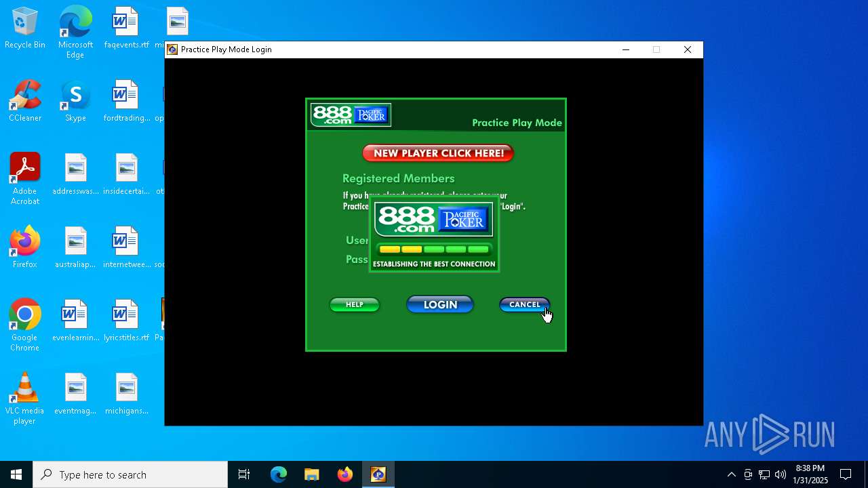Click the taskbar search box

click(x=130, y=474)
